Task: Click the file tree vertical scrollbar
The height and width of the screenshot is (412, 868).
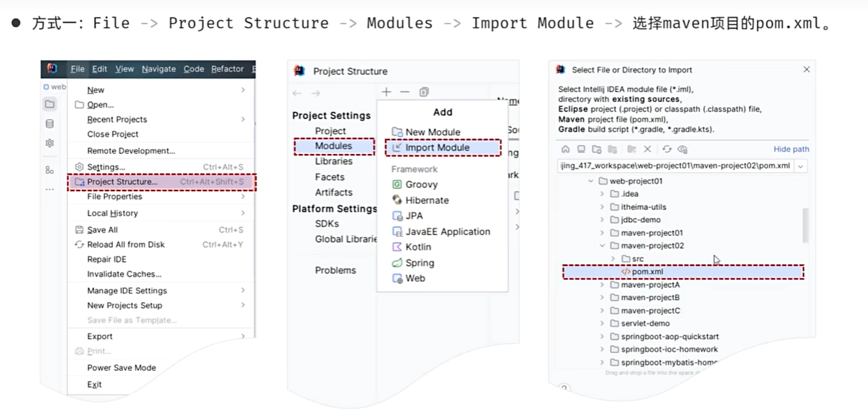Action: [806, 225]
